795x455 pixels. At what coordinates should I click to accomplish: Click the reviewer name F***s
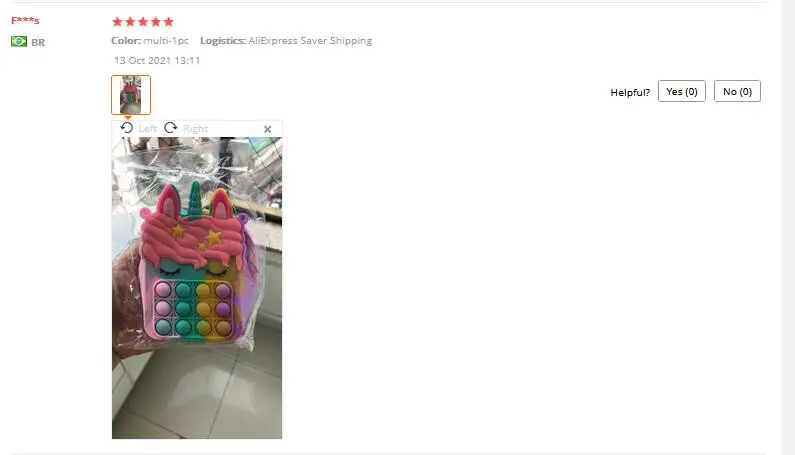click(x=25, y=21)
